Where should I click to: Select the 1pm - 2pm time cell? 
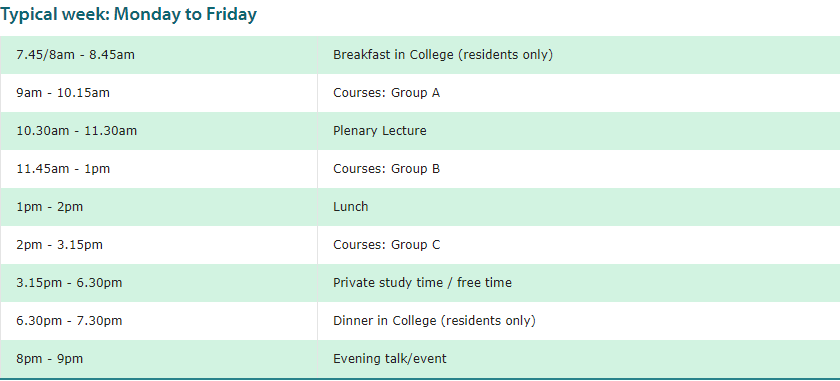(159, 207)
